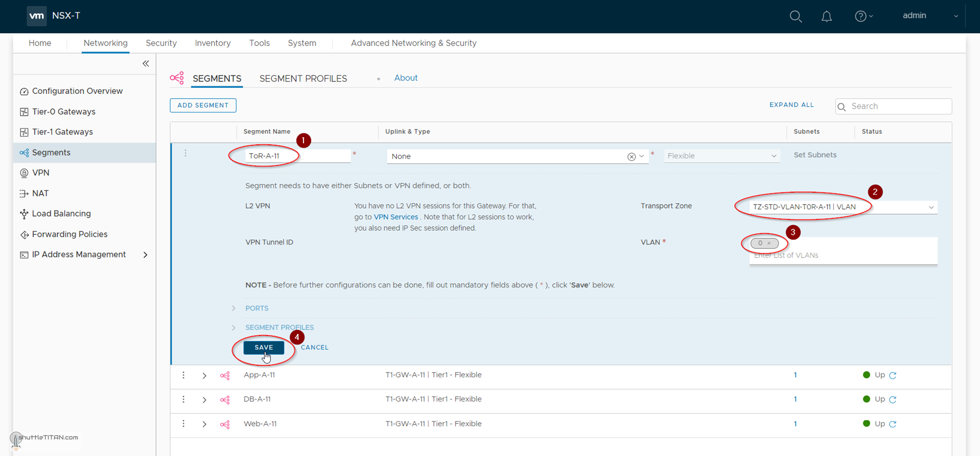Switch to the SEGMENT PROFILES tab
This screenshot has width=980, height=456.
click(x=303, y=78)
